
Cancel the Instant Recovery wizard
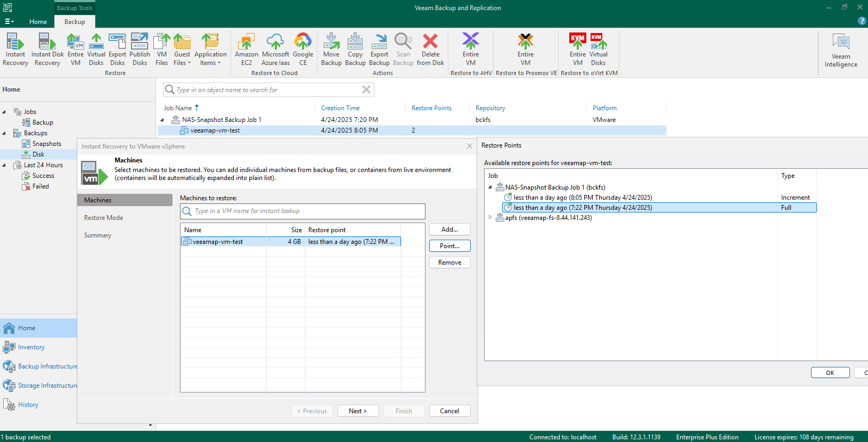tap(449, 411)
